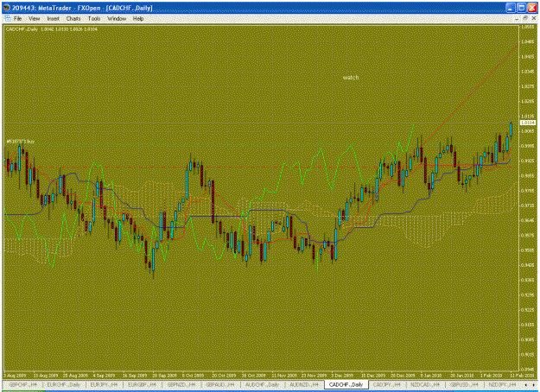Click the '11 Feb 2010' date axis label
This screenshot has height=392, width=540.
(x=523, y=375)
